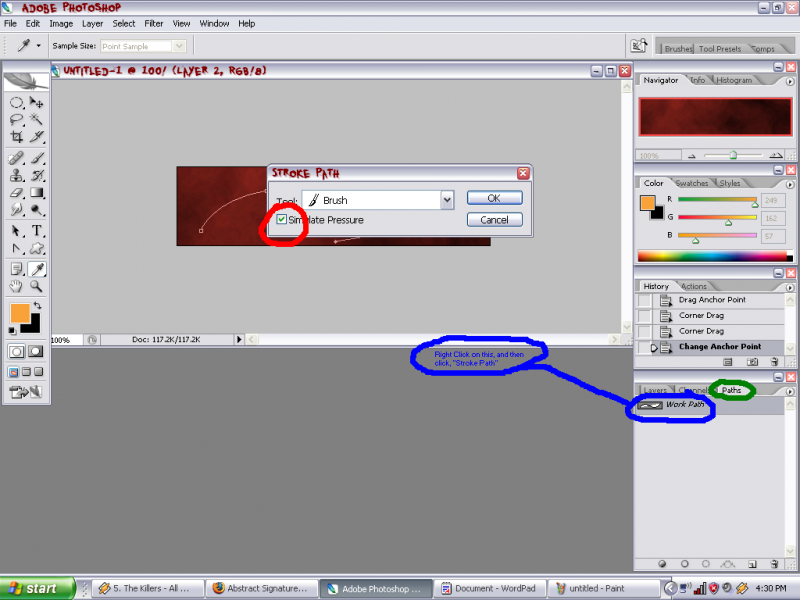Switch to Quick Mask mode

(36, 352)
